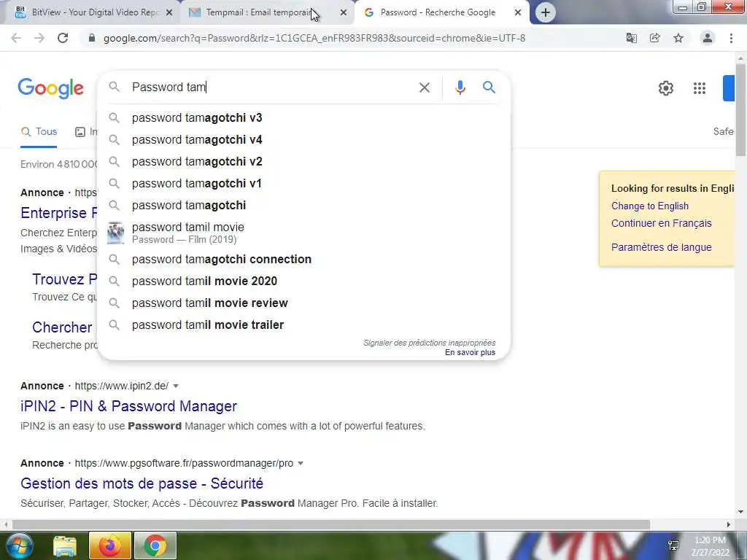Click the Chrome icon in the taskbar
This screenshot has height=560, width=747.
point(155,545)
